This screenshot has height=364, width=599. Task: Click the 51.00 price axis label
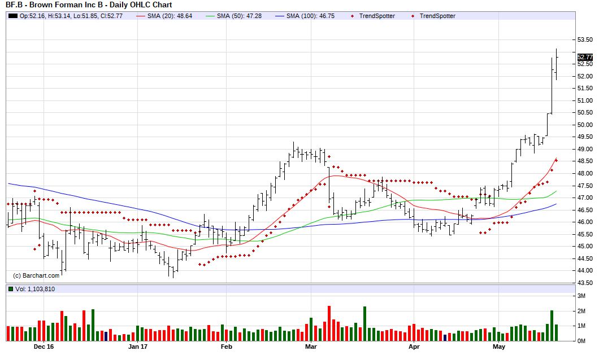(x=585, y=100)
